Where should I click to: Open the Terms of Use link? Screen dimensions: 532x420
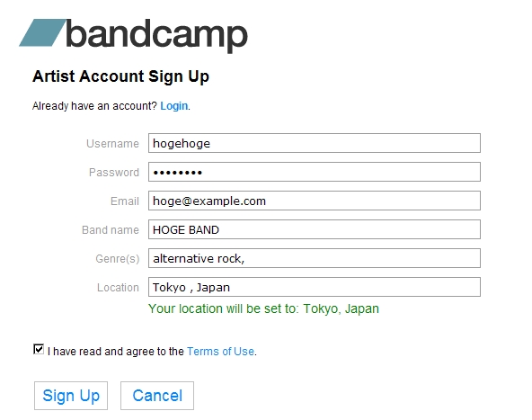point(220,351)
